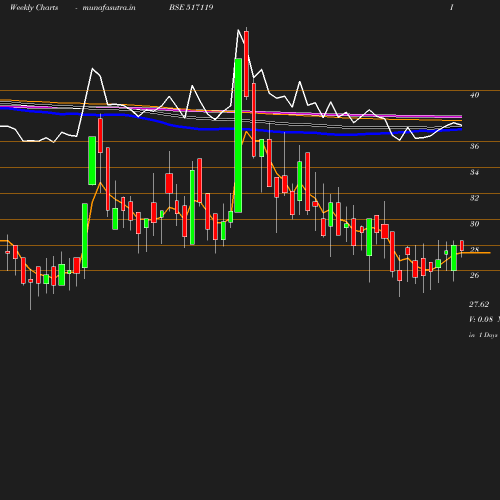Click the munafasutra.in watermark text

(x=109, y=8)
